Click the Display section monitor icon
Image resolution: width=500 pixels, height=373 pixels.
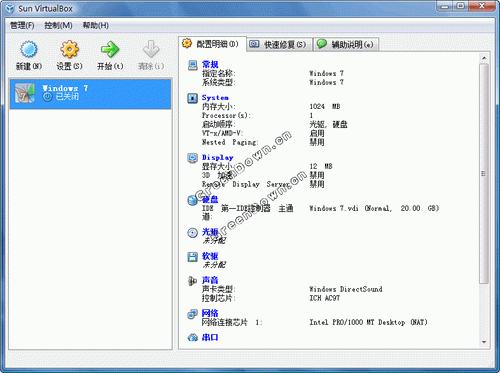[193, 158]
